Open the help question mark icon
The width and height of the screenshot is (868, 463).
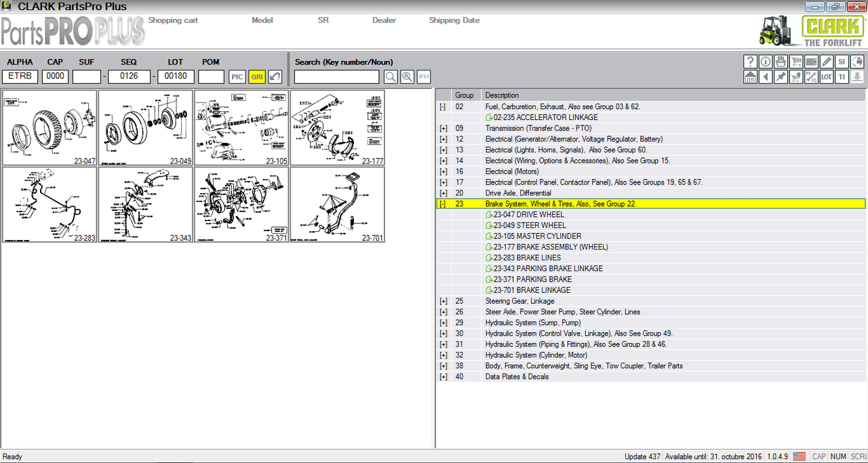(750, 61)
